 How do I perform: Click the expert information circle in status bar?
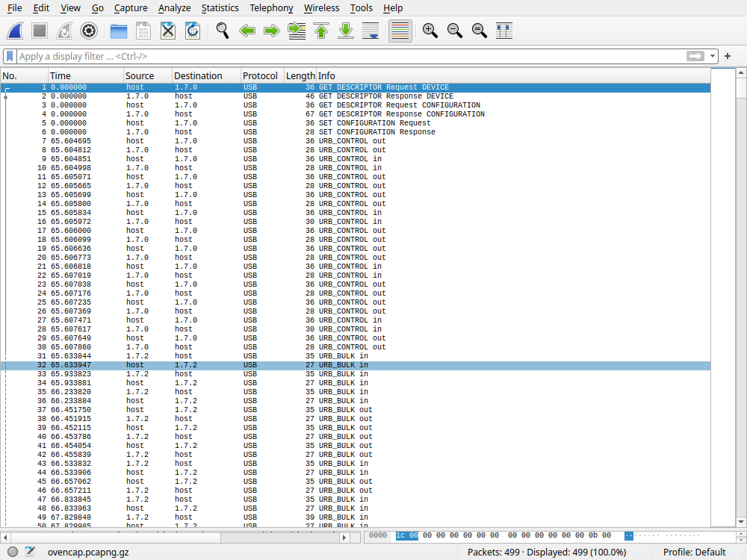pos(13,552)
